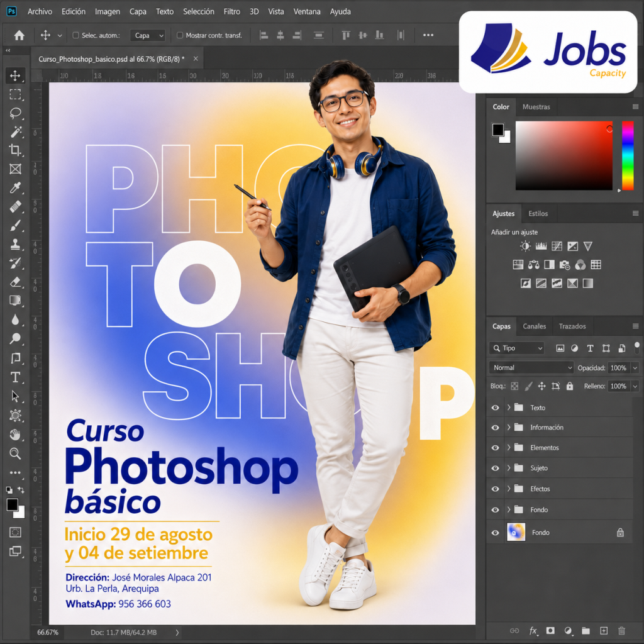Select the Eraser tool
This screenshot has height=644, width=644.
15,282
